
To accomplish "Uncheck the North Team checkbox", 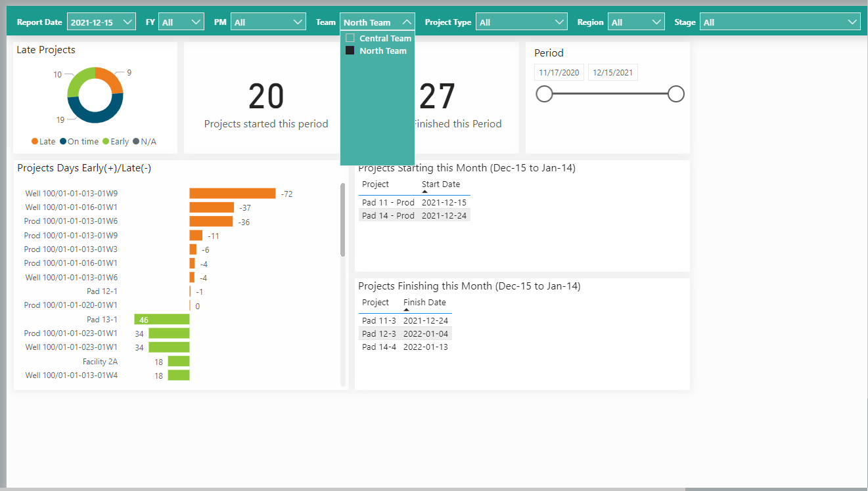I will (350, 51).
